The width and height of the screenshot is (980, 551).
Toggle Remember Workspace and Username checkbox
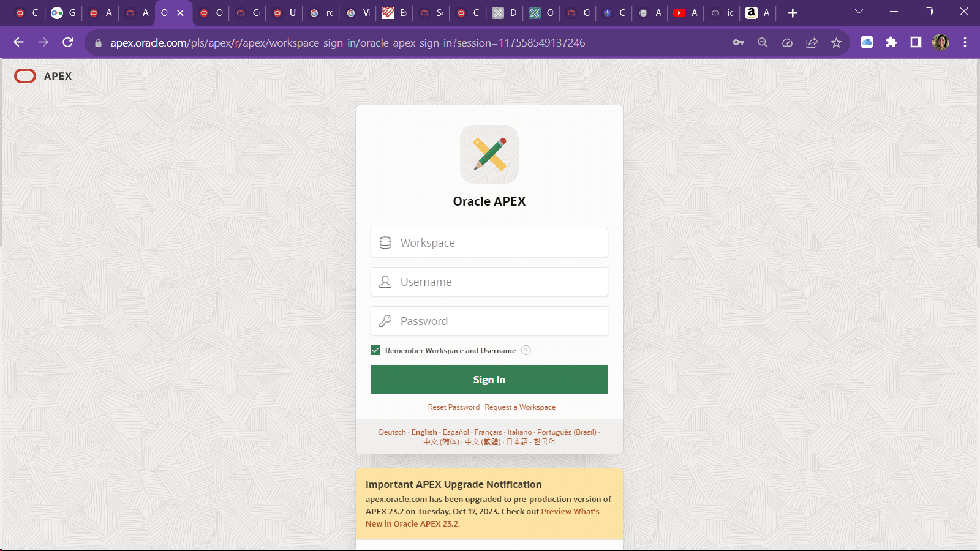pyautogui.click(x=375, y=350)
